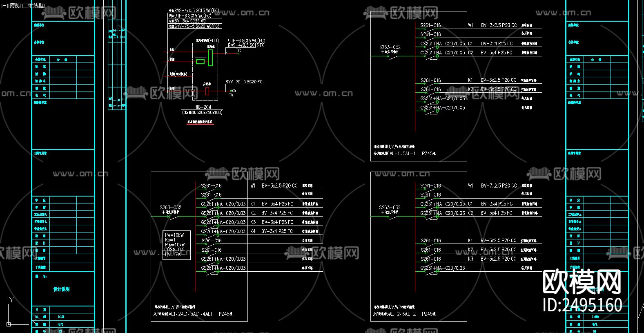Select the COSΦ=0.9 power factor text
Screen dimensions: 644x333
174,249
